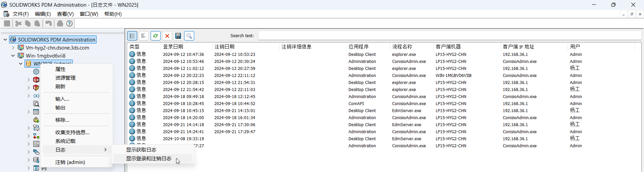Expand the Vm-hyg2-chn.dsone.3ds.com server node
Image resolution: width=644 pixels, height=172 pixels.
[x=13, y=48]
